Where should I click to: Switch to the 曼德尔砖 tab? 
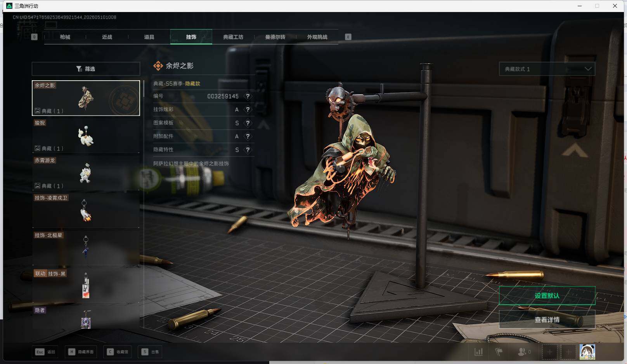[x=275, y=37]
